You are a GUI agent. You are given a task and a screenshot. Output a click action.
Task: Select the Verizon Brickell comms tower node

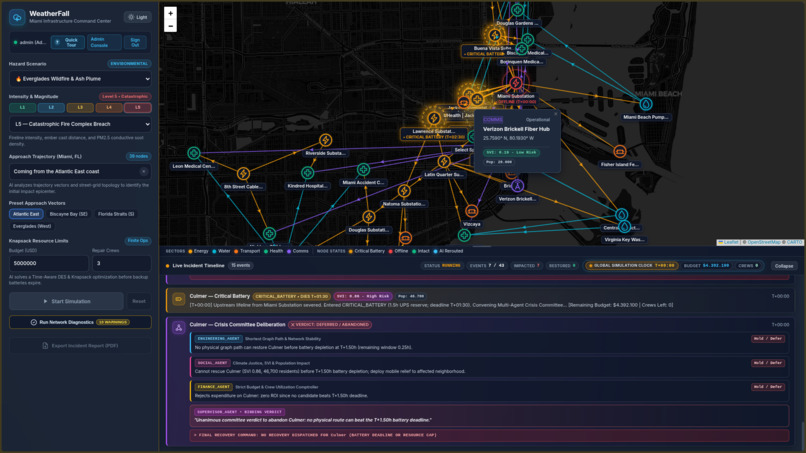[x=518, y=186]
